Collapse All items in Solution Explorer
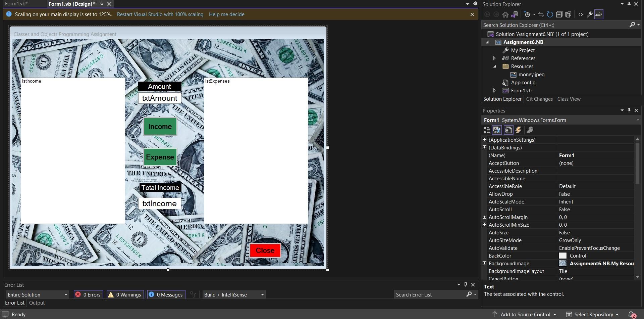The image size is (644, 319). (559, 14)
